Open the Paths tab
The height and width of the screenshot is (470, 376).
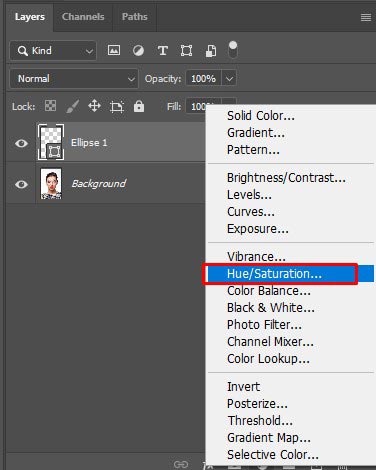(x=135, y=17)
